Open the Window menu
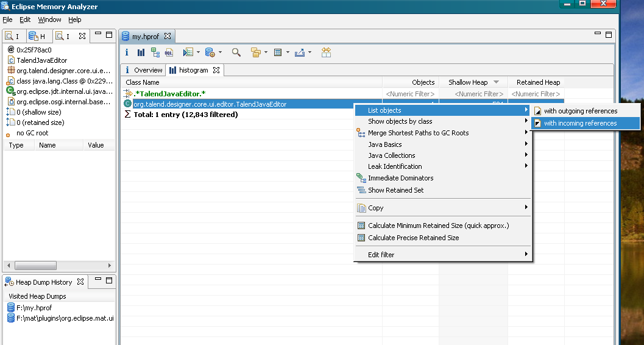 tap(49, 20)
